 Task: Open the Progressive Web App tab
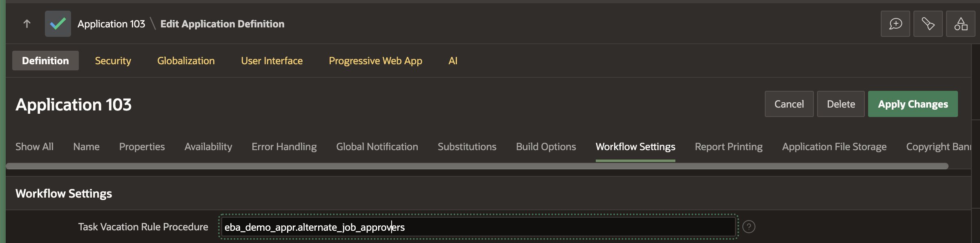point(375,61)
